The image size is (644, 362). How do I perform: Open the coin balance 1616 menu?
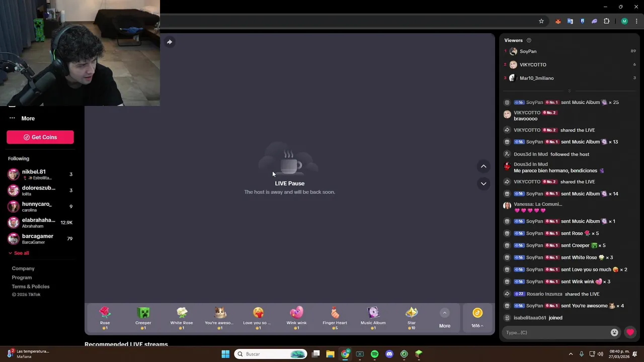(477, 318)
